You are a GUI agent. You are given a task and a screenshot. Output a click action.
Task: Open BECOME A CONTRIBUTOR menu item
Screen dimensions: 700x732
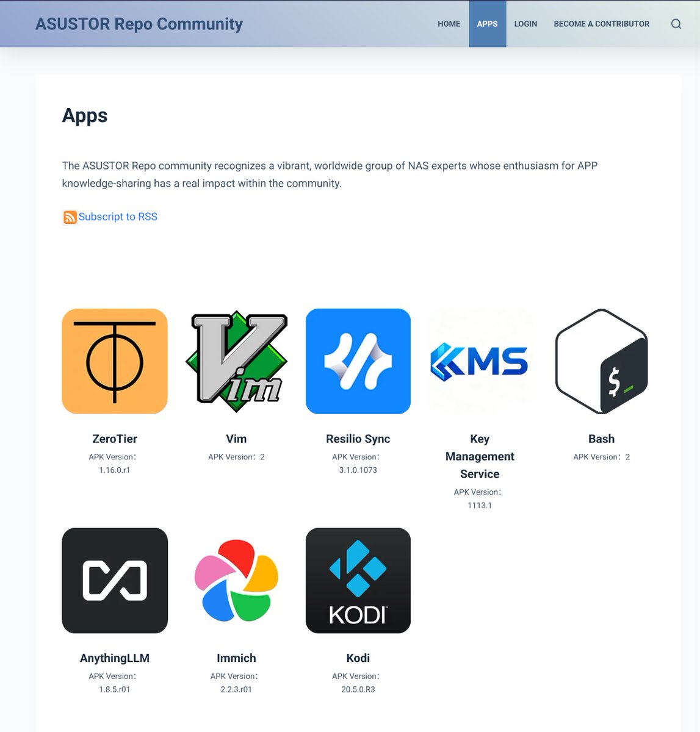(602, 24)
